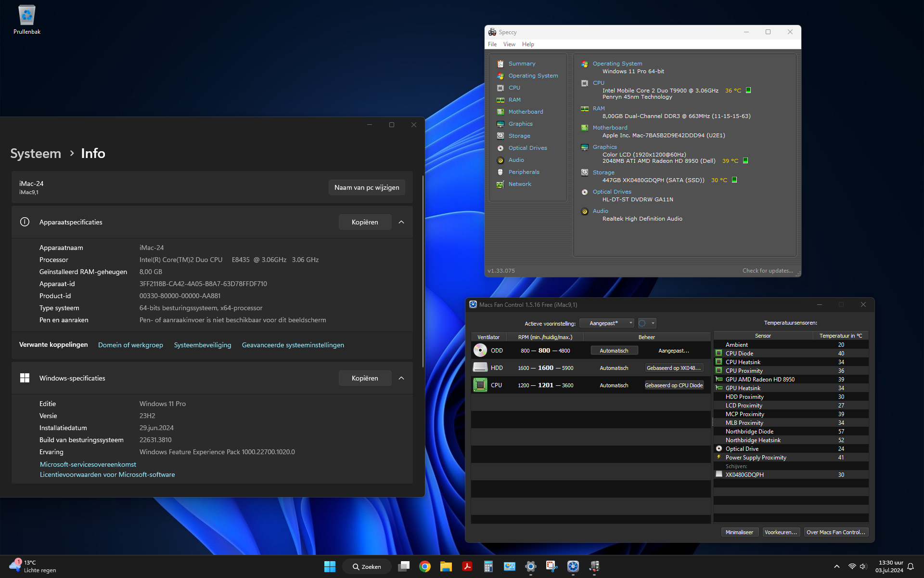Viewport: 924px width, 578px height.
Task: Select Peripherals in Speccy sidebar
Action: (x=524, y=172)
